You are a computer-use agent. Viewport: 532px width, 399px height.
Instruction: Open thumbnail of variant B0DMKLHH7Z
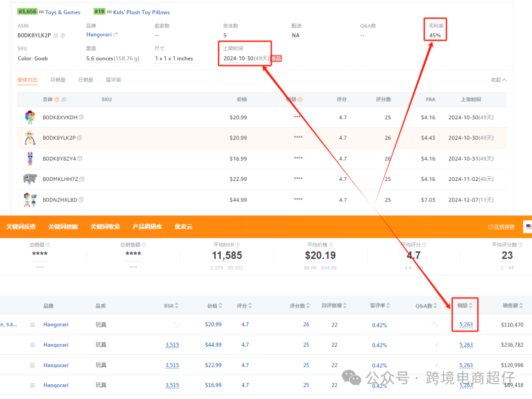pyautogui.click(x=30, y=179)
